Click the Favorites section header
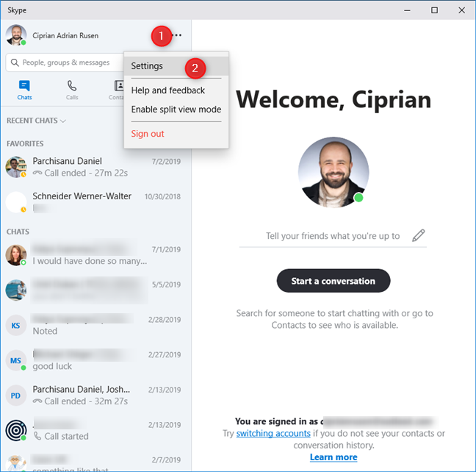This screenshot has width=476, height=472. (x=25, y=143)
